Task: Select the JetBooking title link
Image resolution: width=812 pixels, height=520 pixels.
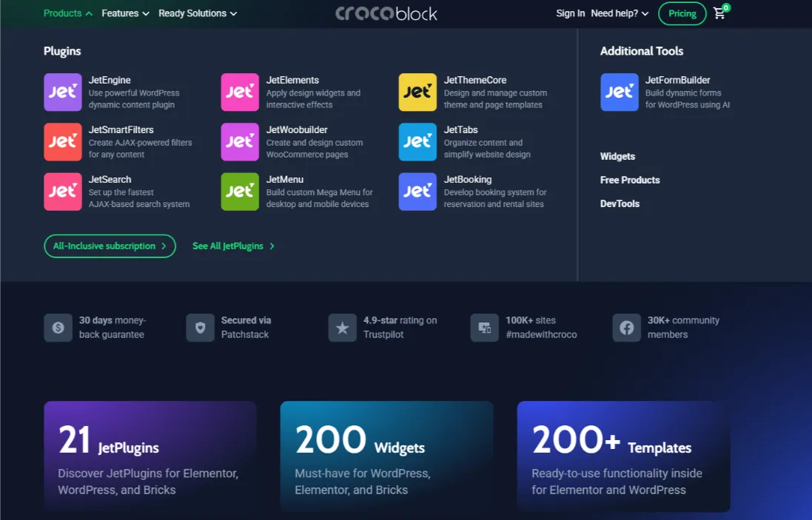Action: tap(468, 180)
